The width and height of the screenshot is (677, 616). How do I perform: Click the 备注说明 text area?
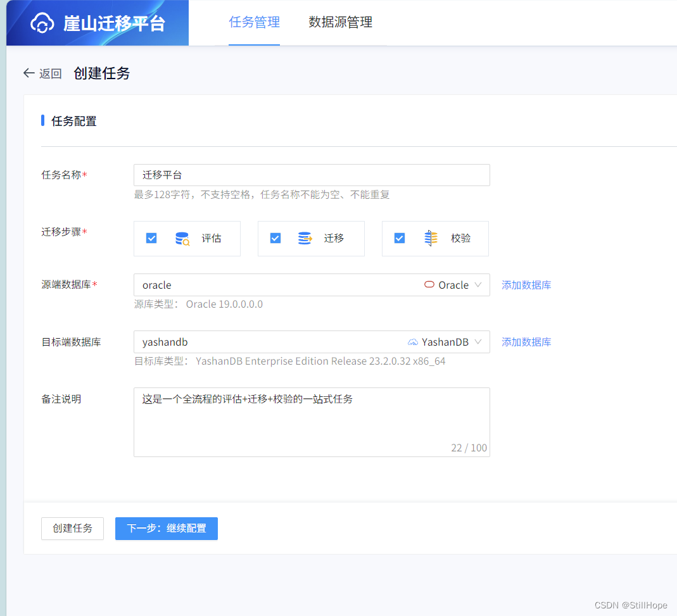312,422
